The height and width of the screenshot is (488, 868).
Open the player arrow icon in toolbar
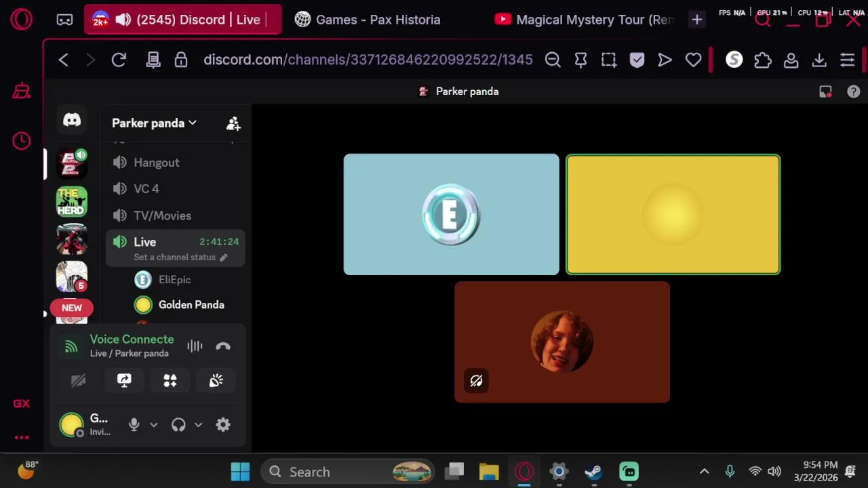tap(665, 60)
